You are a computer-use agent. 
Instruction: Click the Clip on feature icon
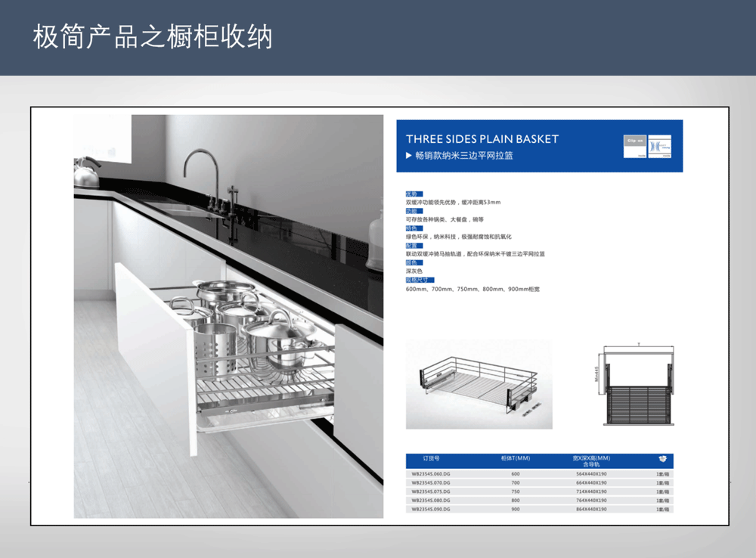tap(634, 147)
